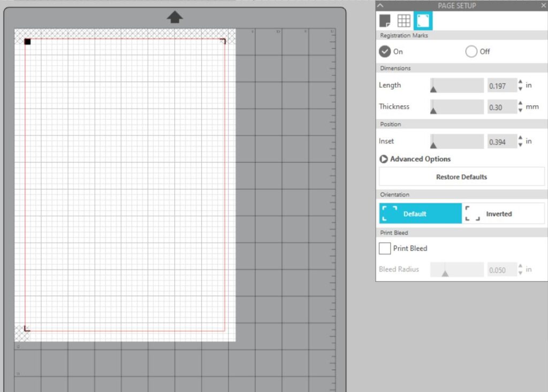Choose Default orientation
This screenshot has width=548, height=392.
pyautogui.click(x=420, y=213)
